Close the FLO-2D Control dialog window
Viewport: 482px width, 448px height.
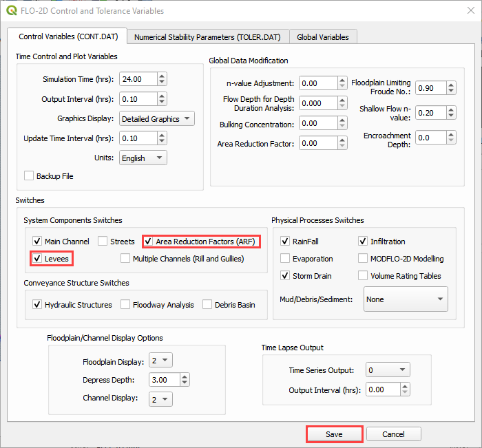pyautogui.click(x=465, y=11)
